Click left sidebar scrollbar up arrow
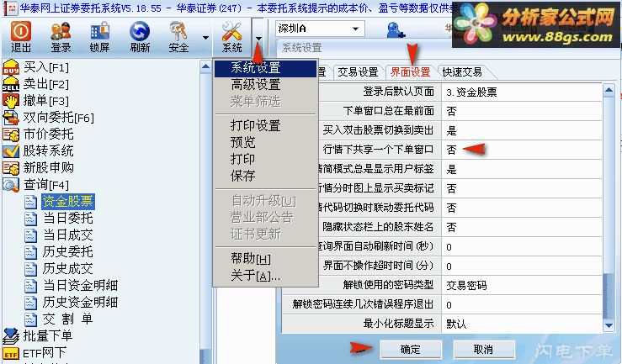 click(205, 66)
